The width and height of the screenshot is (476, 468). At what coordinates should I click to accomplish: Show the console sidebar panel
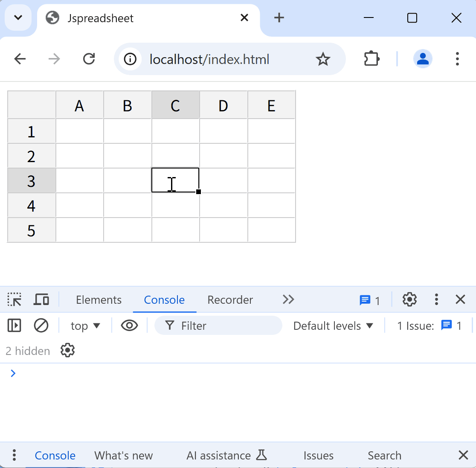point(14,326)
